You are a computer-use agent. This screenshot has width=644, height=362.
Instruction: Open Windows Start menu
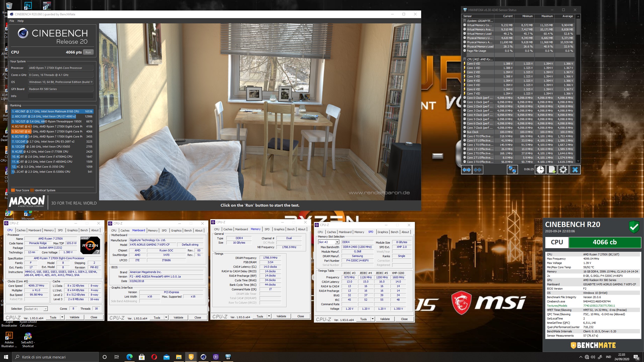pos(6,357)
